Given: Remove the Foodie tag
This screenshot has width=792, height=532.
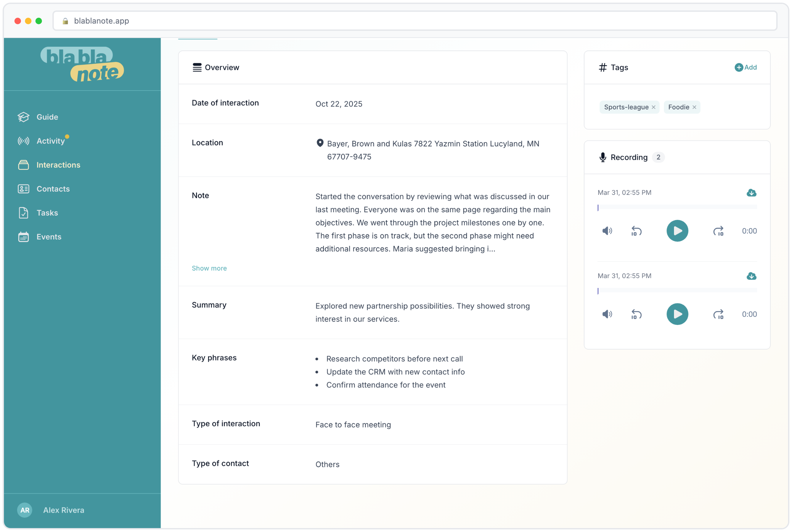Looking at the screenshot, I should (x=695, y=107).
